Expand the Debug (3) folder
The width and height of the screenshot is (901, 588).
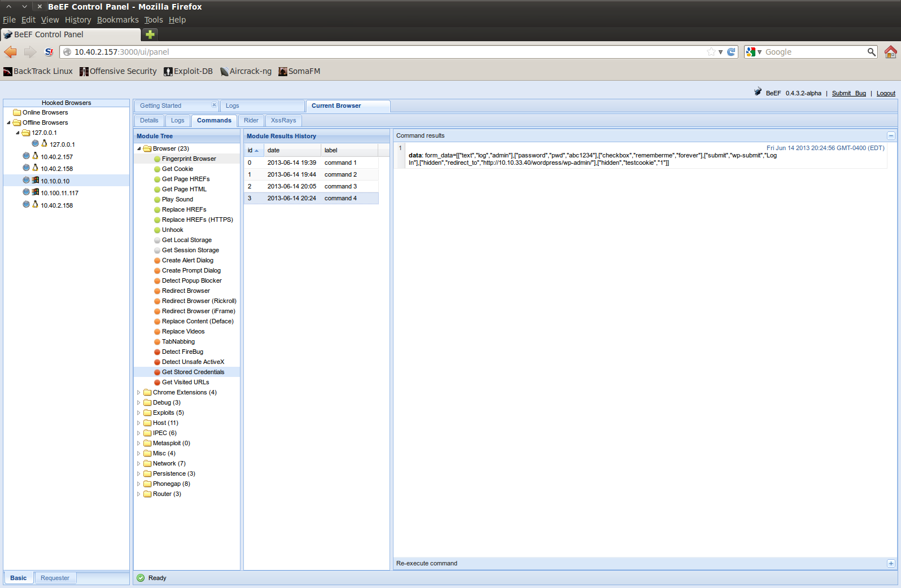(x=139, y=403)
